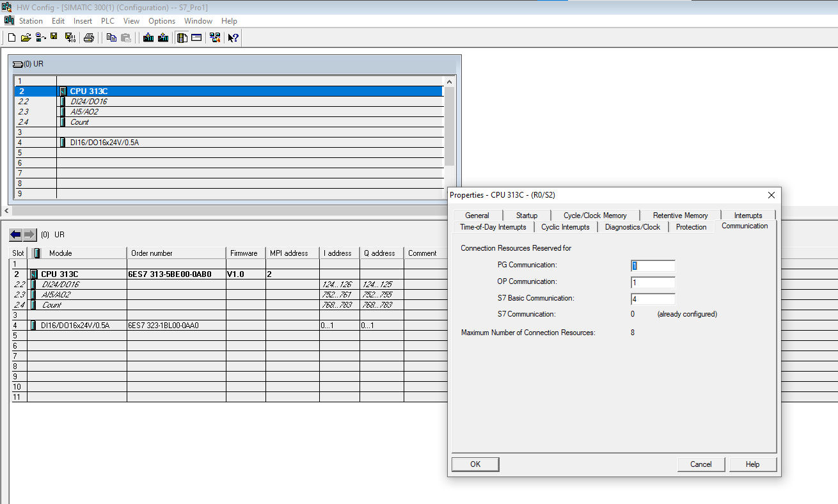Click the Copy toolbar icon
The width and height of the screenshot is (838, 504).
coord(111,38)
